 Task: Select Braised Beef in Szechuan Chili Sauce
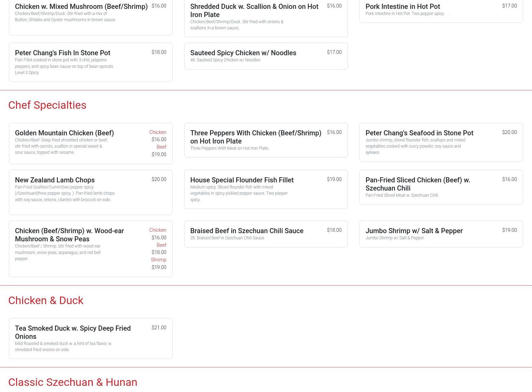pos(247,231)
